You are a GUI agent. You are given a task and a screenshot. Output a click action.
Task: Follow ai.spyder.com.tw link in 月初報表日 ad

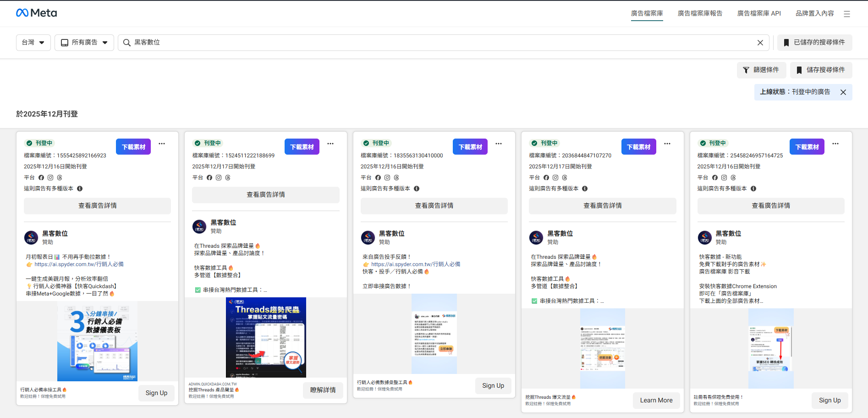click(x=79, y=264)
